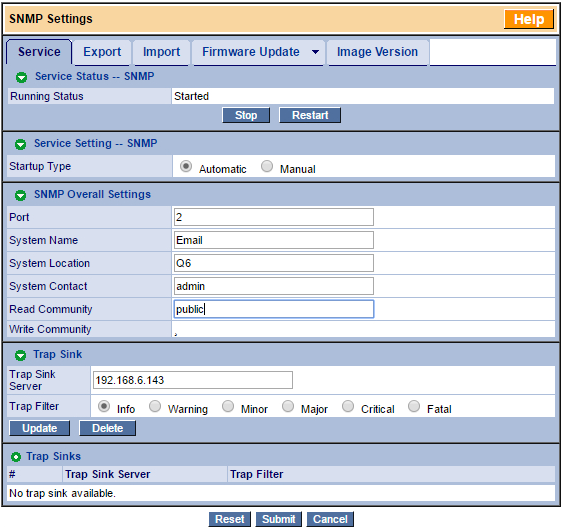
Task: Choose Fatal trap filter
Action: (414, 406)
